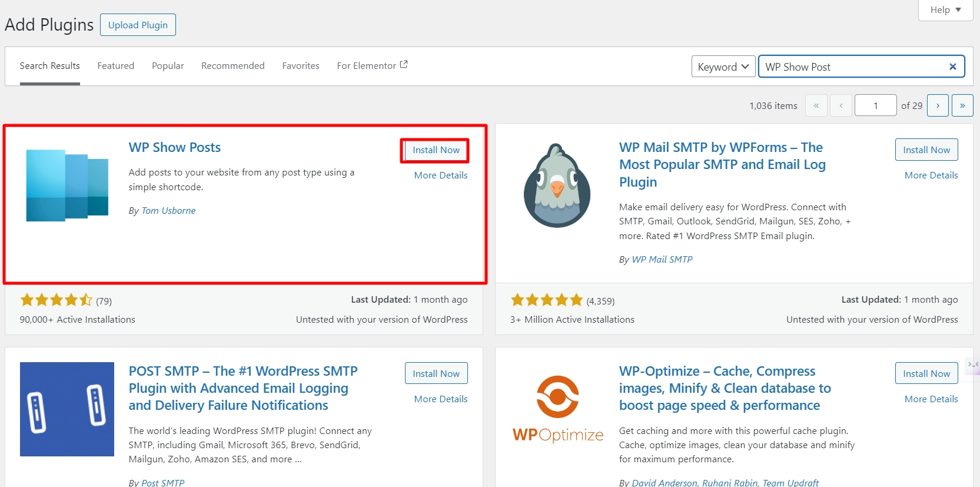Screen dimensions: 980x487
Task: Click the external link icon beside For Elementor
Action: 404,65
